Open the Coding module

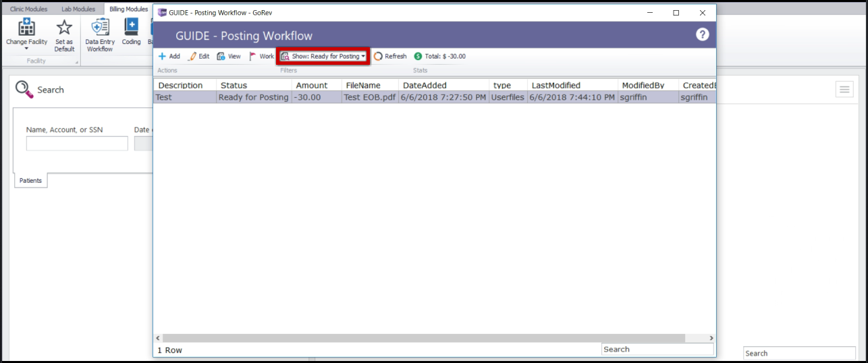point(131,32)
